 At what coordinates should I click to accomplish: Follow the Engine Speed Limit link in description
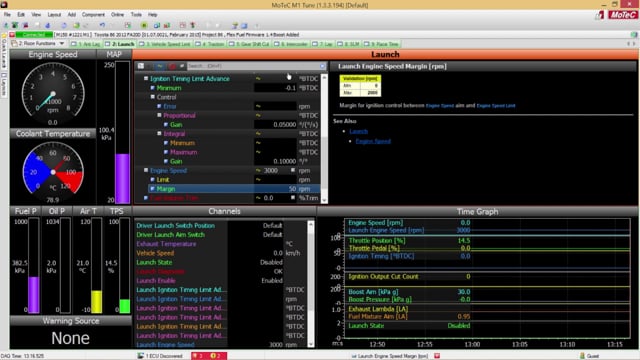point(496,106)
